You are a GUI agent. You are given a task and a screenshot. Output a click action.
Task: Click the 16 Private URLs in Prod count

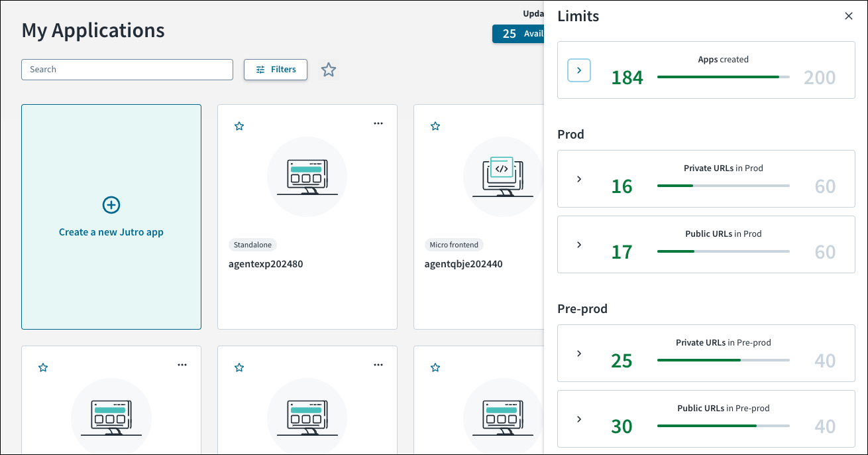622,186
